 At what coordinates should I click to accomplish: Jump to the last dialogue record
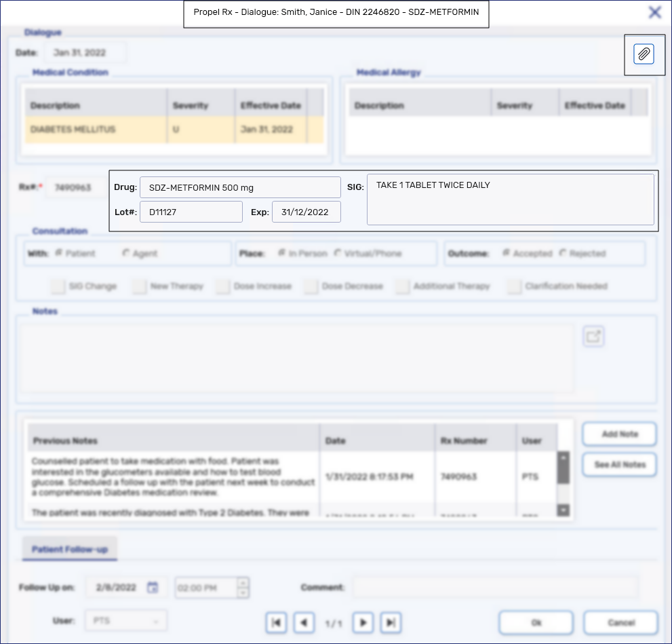(390, 622)
